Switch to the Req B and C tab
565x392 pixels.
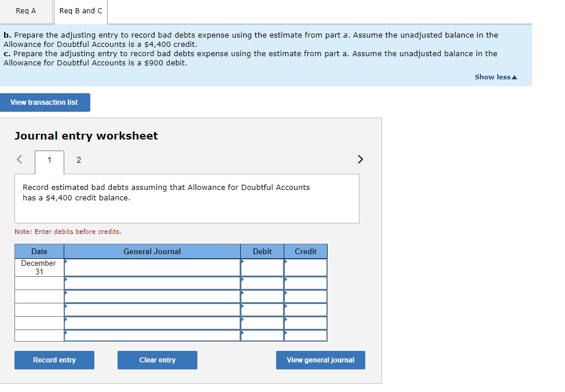point(80,10)
